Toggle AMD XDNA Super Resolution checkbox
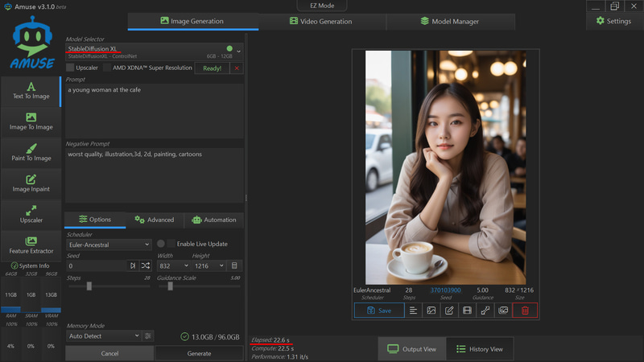Screen dimensions: 644x362 click(107, 68)
